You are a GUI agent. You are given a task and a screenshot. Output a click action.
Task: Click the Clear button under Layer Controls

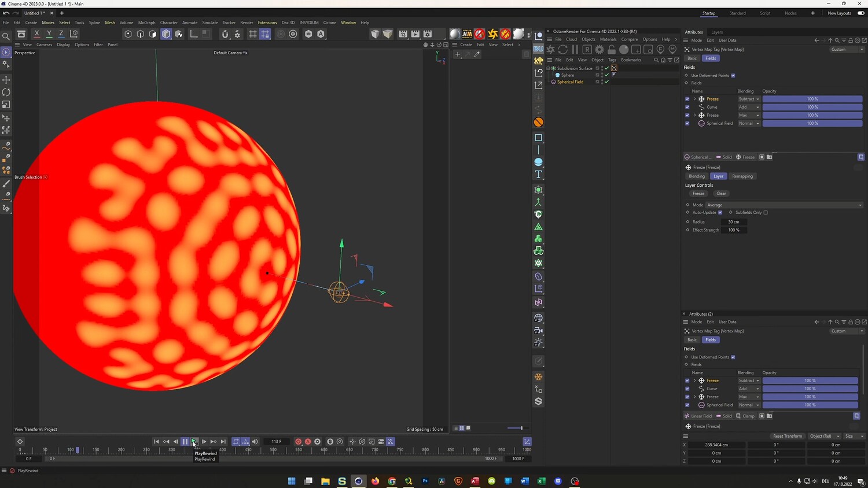(x=721, y=194)
